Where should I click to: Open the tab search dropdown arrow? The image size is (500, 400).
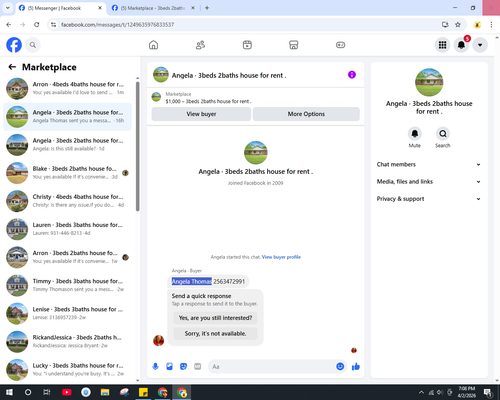(x=8, y=8)
